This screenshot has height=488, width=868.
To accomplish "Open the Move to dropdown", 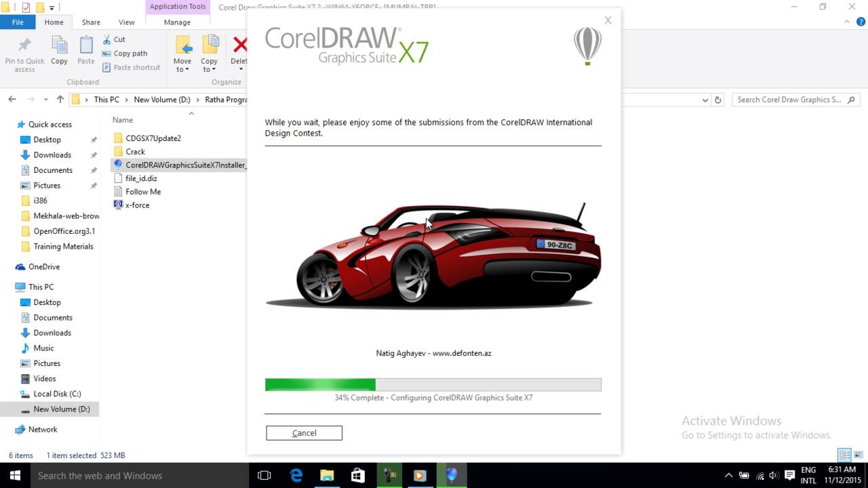I will 182,54.
